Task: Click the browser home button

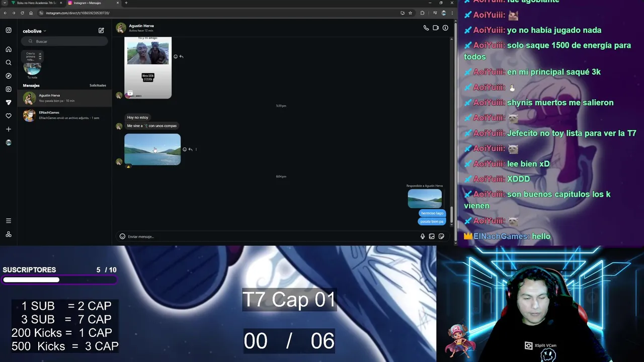Action: [31, 13]
